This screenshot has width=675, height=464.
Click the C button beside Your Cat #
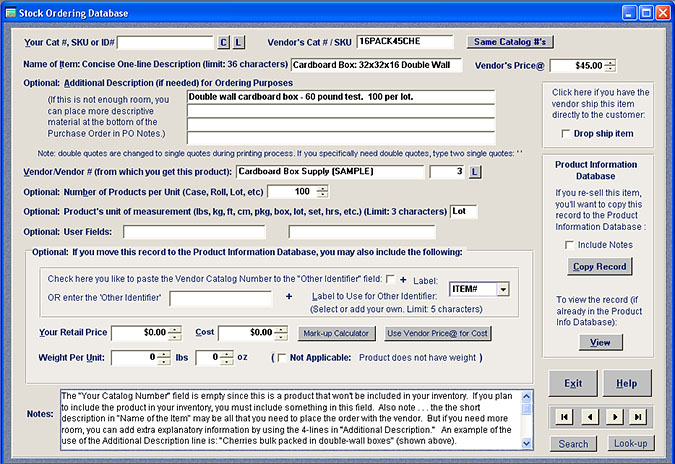(x=223, y=42)
